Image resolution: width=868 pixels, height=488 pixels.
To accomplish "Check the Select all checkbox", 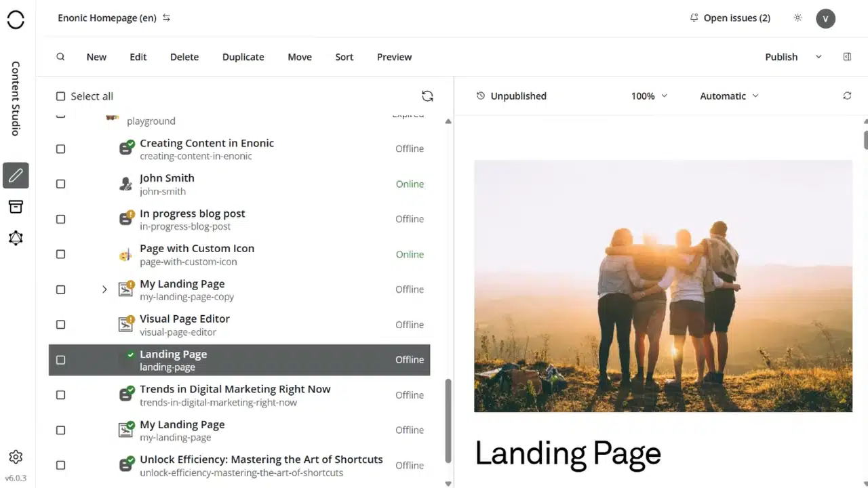I will [60, 96].
